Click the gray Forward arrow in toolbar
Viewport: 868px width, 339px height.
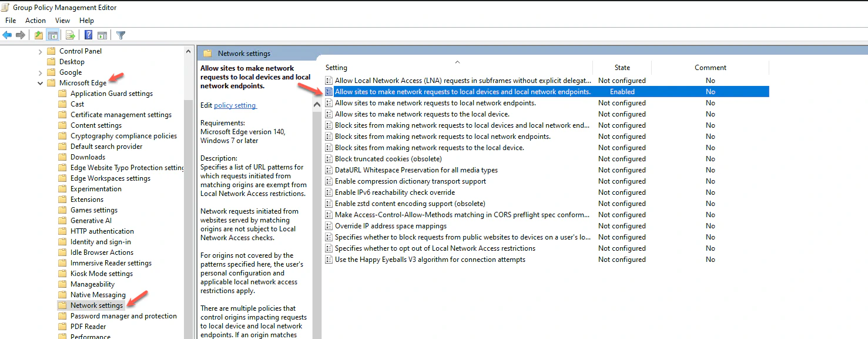point(21,35)
